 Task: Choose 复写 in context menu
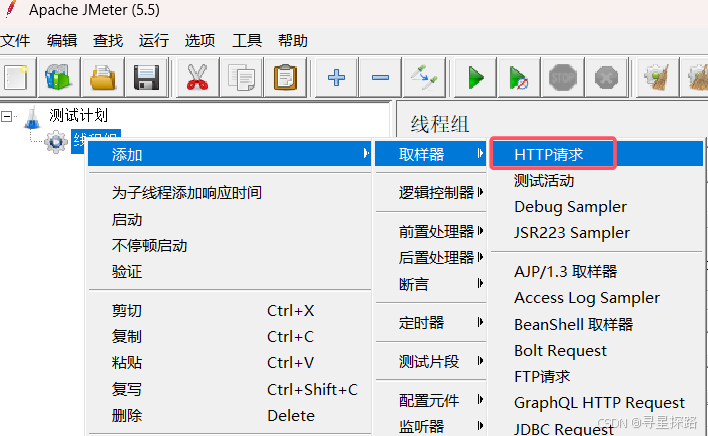click(x=229, y=390)
